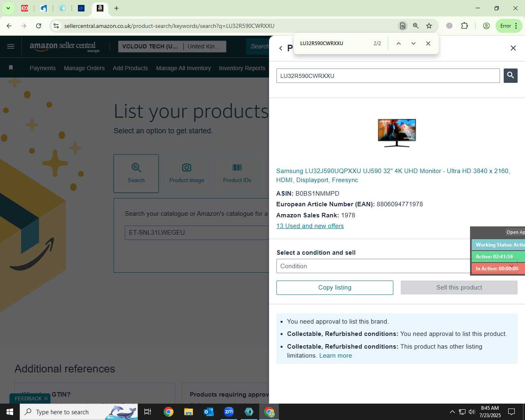
Task: Click the bookmark flag icon in navbar
Action: point(11,68)
